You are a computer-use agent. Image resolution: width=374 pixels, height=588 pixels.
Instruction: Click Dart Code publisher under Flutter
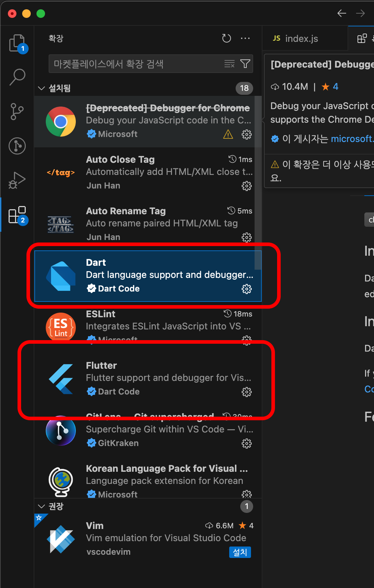click(119, 392)
